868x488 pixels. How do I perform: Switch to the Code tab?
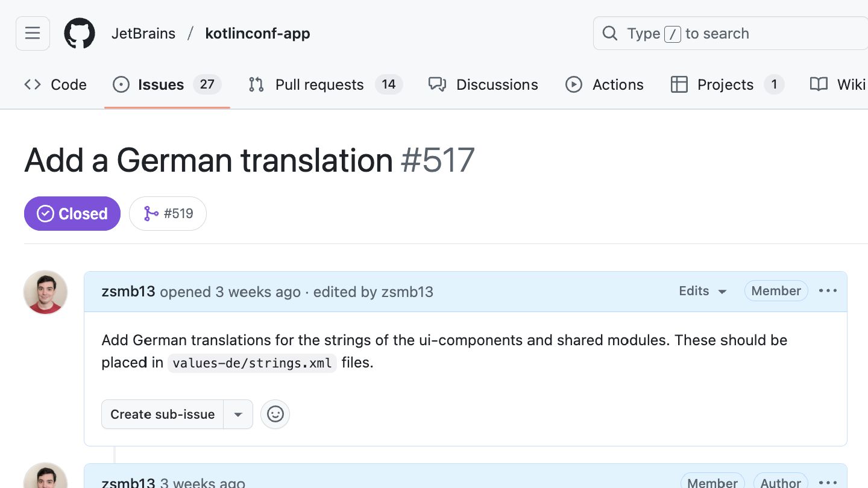[x=55, y=84]
